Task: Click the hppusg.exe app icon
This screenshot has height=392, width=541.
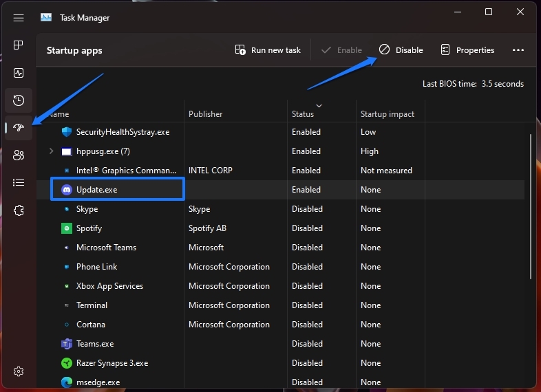Action: point(67,151)
